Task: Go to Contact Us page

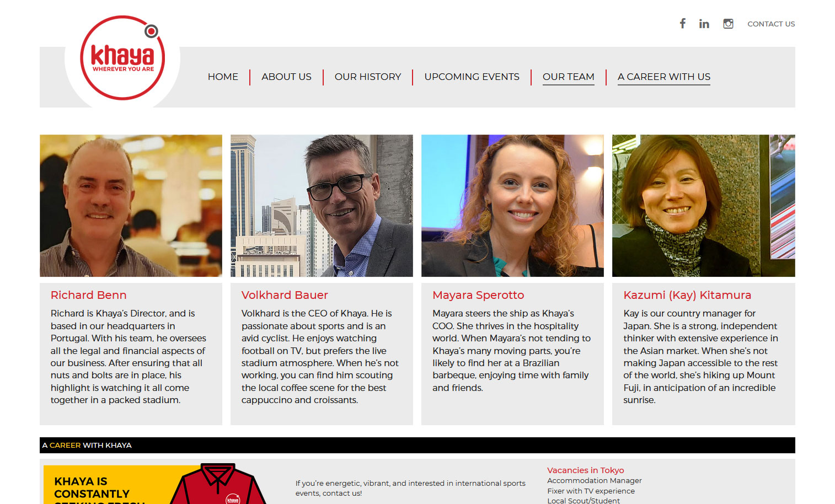Action: click(x=771, y=24)
